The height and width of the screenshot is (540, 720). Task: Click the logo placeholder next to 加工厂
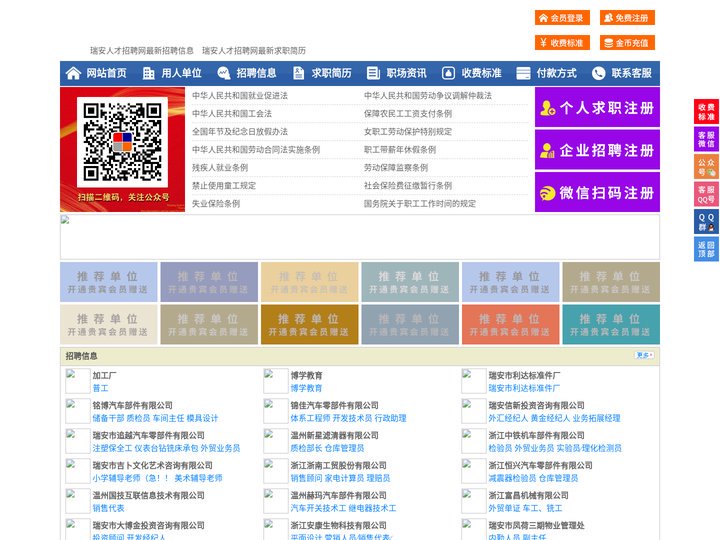pos(78,381)
